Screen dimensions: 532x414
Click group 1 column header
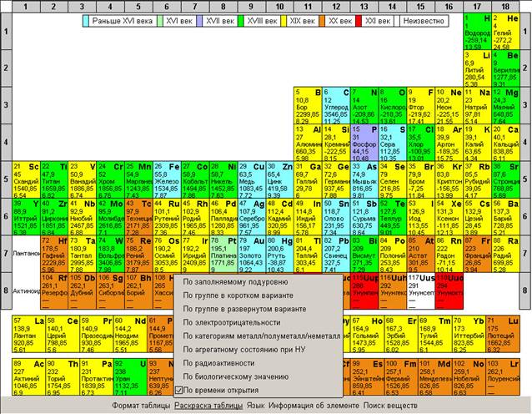(26, 7)
